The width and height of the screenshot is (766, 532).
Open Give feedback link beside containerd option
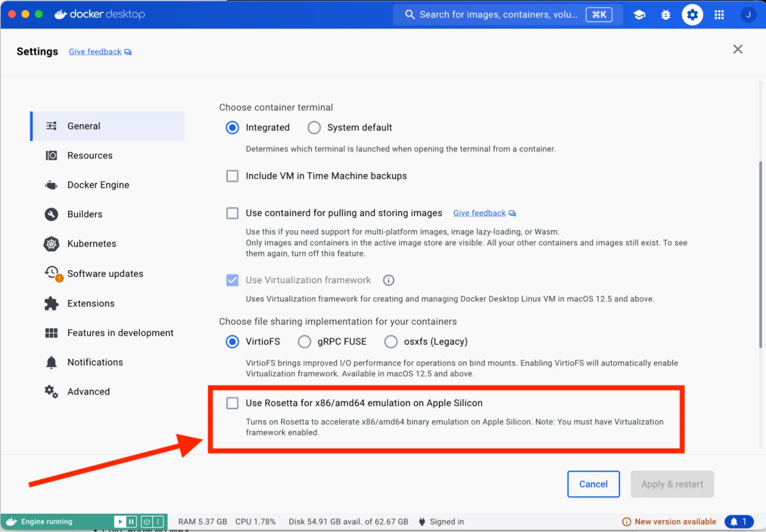484,213
